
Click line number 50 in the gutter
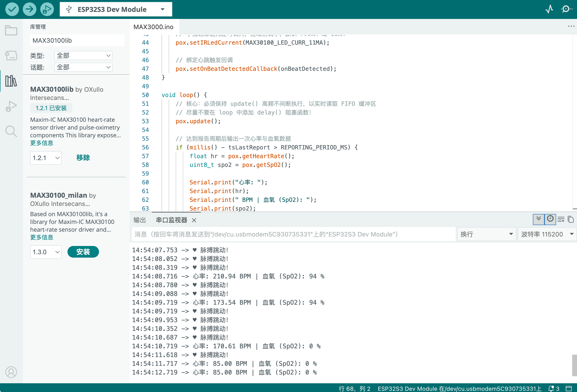point(145,95)
